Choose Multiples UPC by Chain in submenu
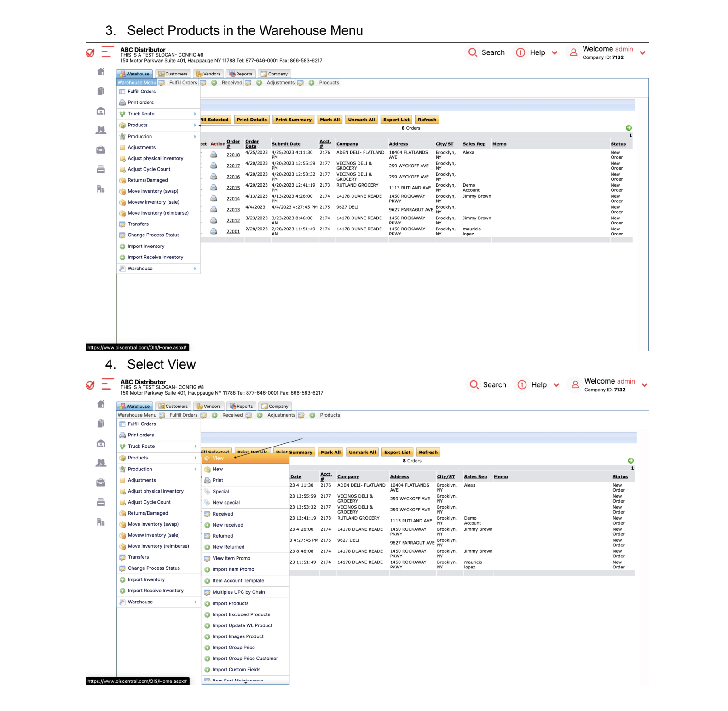This screenshot has height=711, width=728. click(x=245, y=592)
